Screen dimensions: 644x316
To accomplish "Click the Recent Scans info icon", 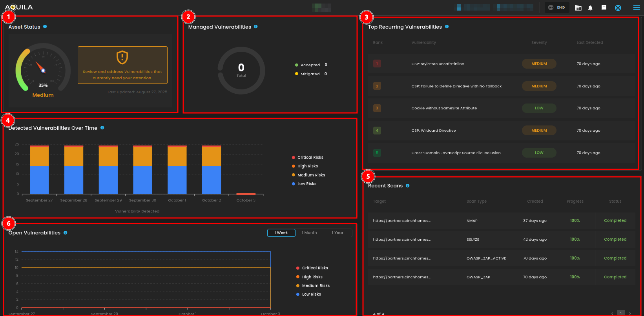I will 408,186.
